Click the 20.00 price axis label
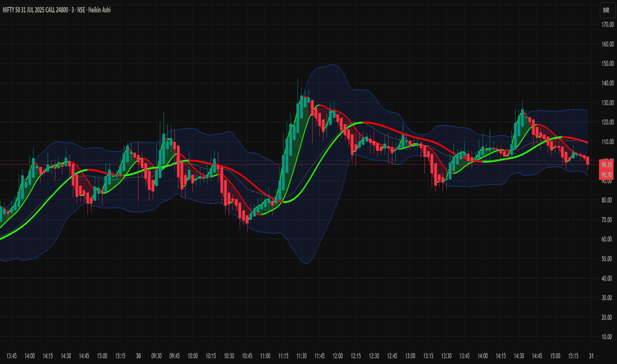This screenshot has height=364, width=617. [608, 317]
